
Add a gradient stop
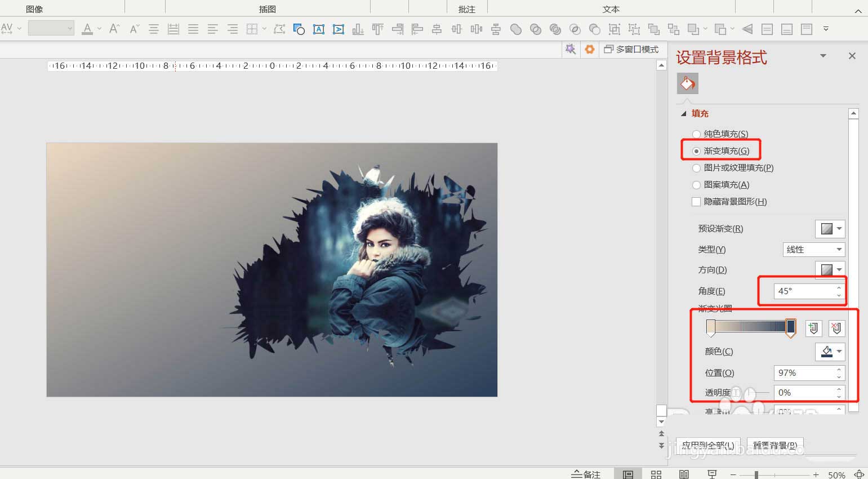(x=813, y=329)
